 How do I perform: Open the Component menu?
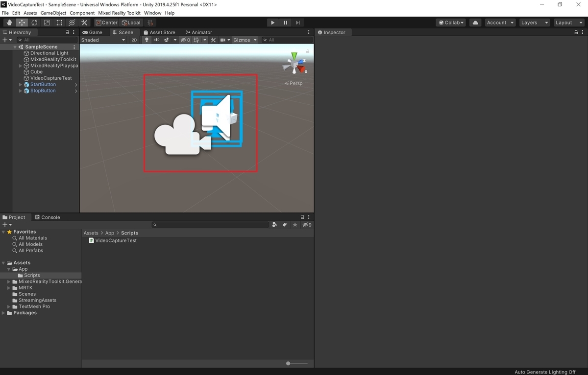82,13
